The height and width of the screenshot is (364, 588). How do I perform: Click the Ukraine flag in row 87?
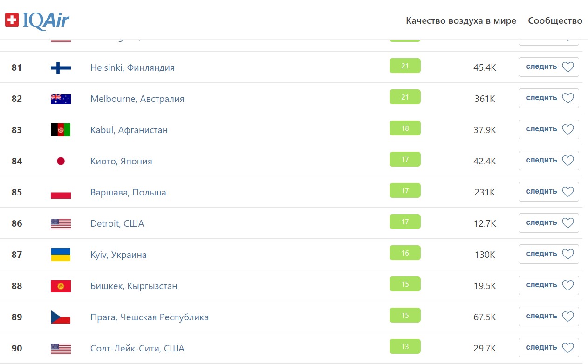coord(61,255)
